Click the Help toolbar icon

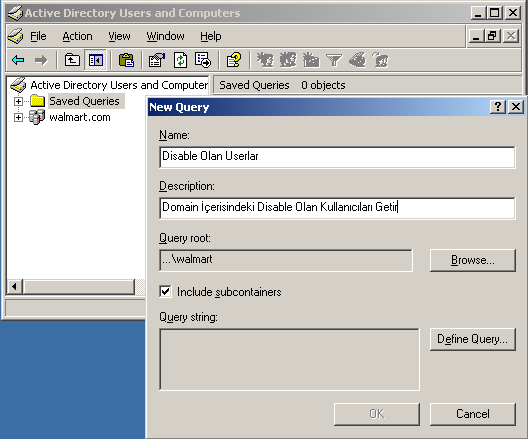click(234, 60)
